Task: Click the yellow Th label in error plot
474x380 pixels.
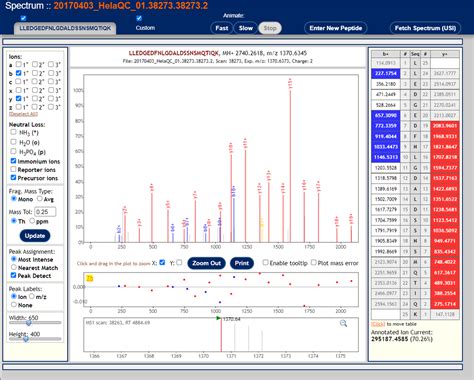Action: 89,278
